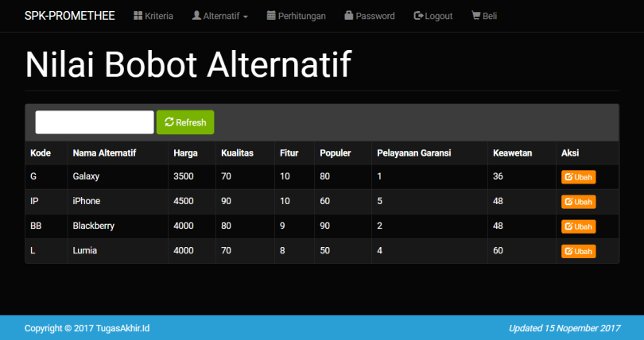Click the Beli shopping cart icon
The width and height of the screenshot is (644, 340).
pyautogui.click(x=475, y=16)
